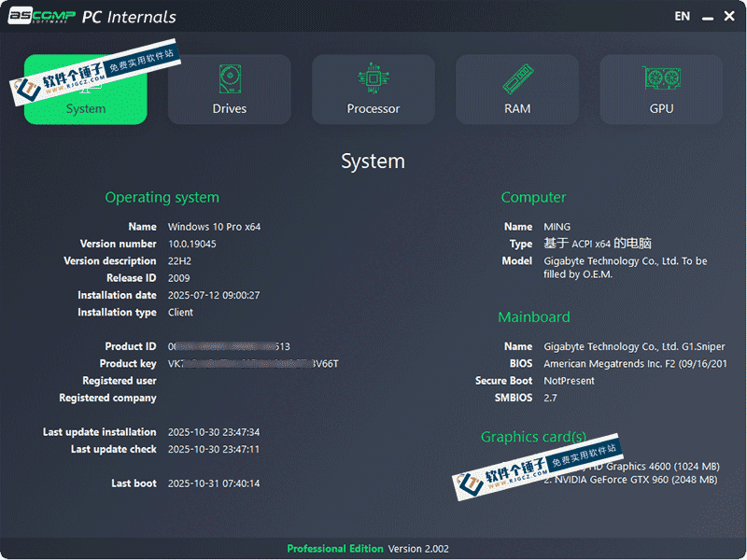747x560 pixels.
Task: Click the Professional Edition label in footer
Action: pos(334,549)
